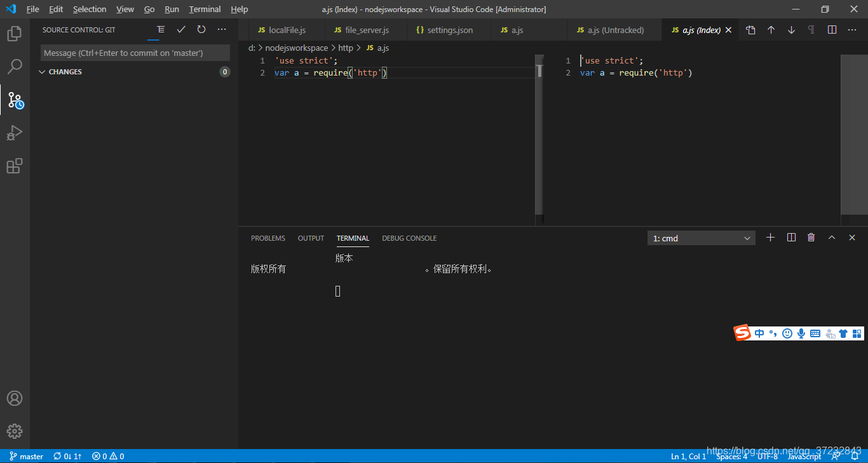Open the Source Control view icon

pyautogui.click(x=15, y=100)
